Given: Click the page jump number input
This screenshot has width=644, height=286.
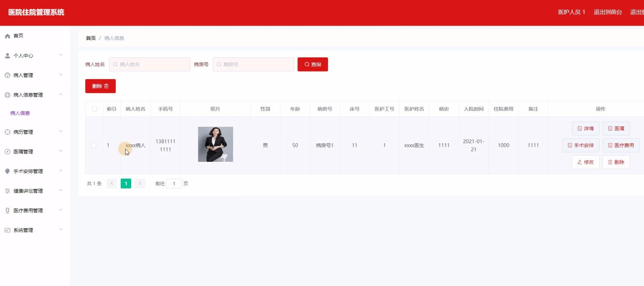Looking at the screenshot, I should click(x=174, y=183).
